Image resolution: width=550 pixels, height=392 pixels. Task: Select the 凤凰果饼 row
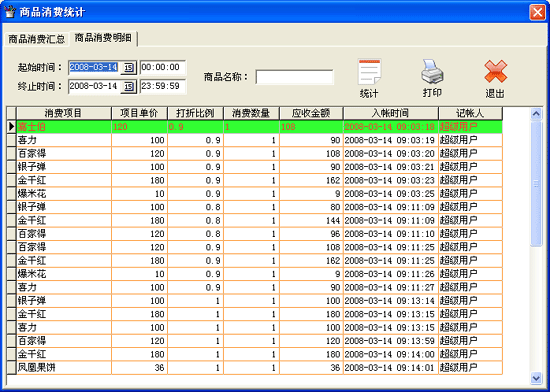tap(259, 367)
